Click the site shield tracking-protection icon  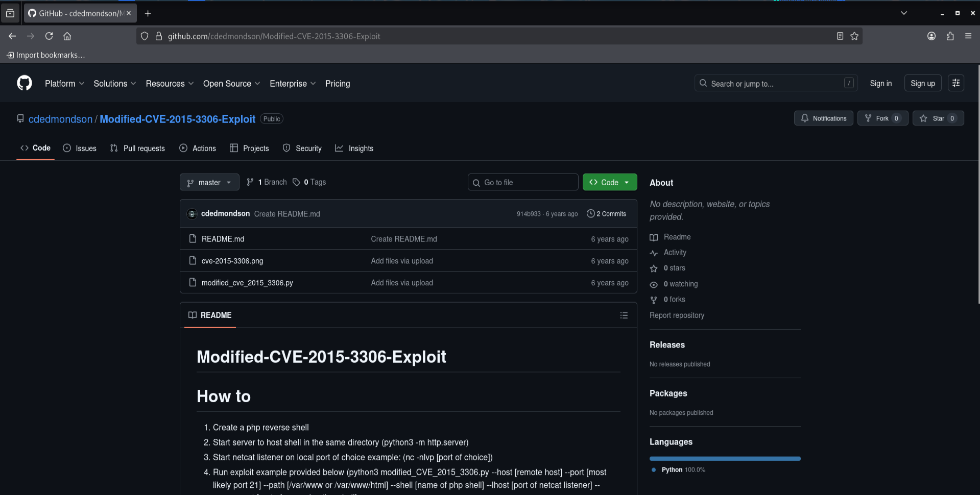pyautogui.click(x=145, y=36)
